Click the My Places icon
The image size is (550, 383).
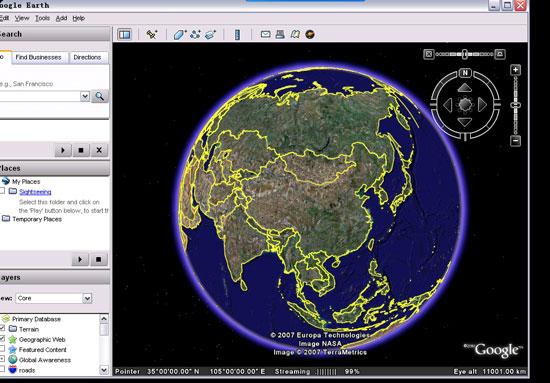[5, 181]
